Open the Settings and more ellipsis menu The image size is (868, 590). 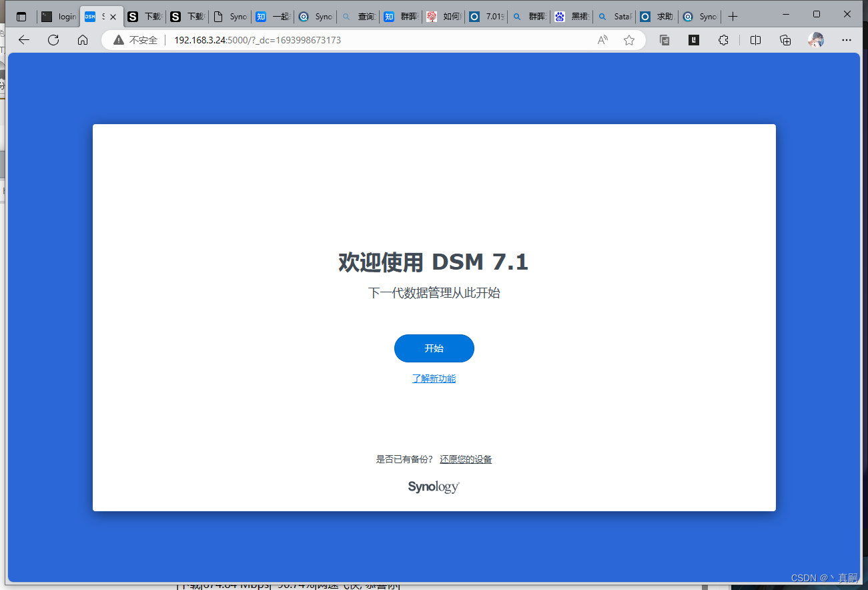847,40
